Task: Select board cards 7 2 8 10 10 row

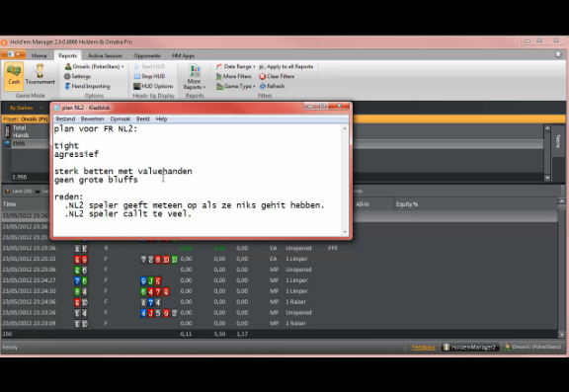Action: pos(159,260)
